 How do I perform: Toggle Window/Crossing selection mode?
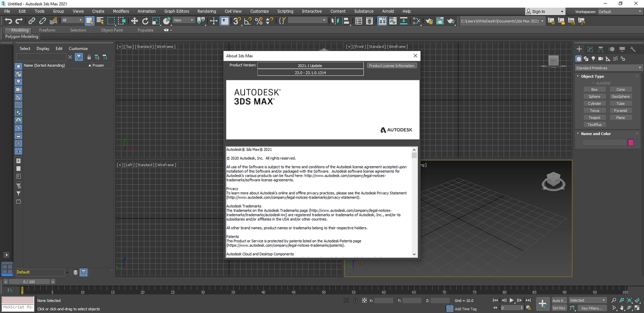pos(123,21)
